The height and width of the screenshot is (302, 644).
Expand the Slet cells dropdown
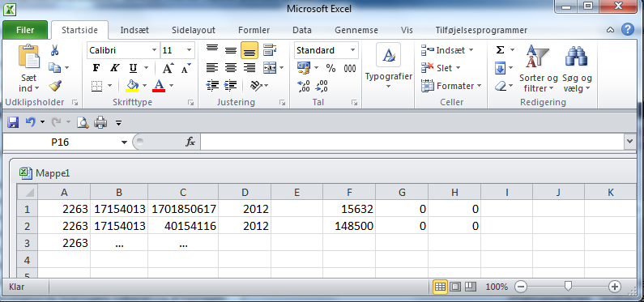point(458,68)
